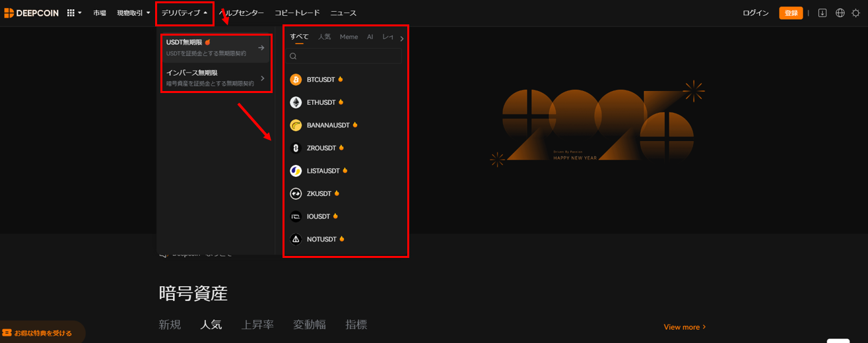Open コピートレード page
The height and width of the screenshot is (343, 868).
(297, 13)
